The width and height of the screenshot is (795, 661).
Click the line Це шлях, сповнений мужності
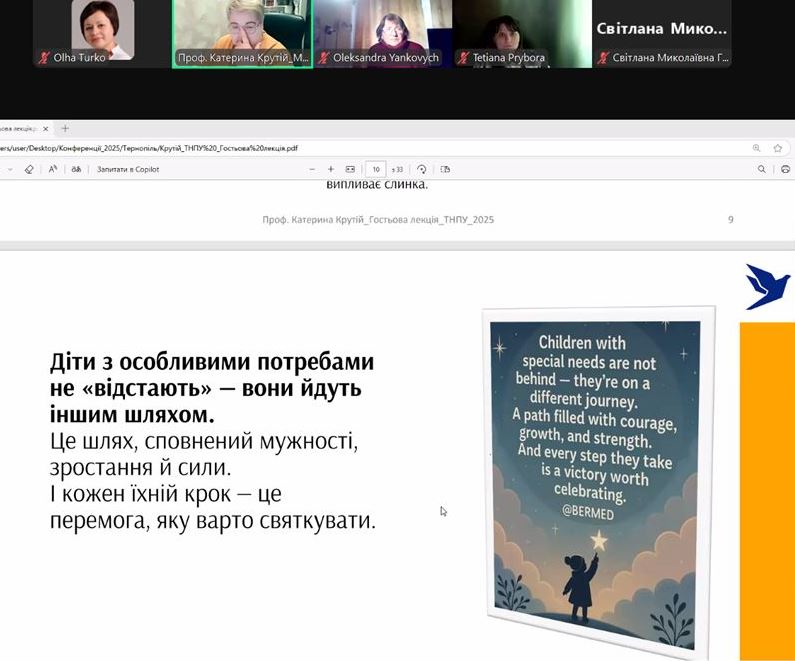[x=204, y=441]
